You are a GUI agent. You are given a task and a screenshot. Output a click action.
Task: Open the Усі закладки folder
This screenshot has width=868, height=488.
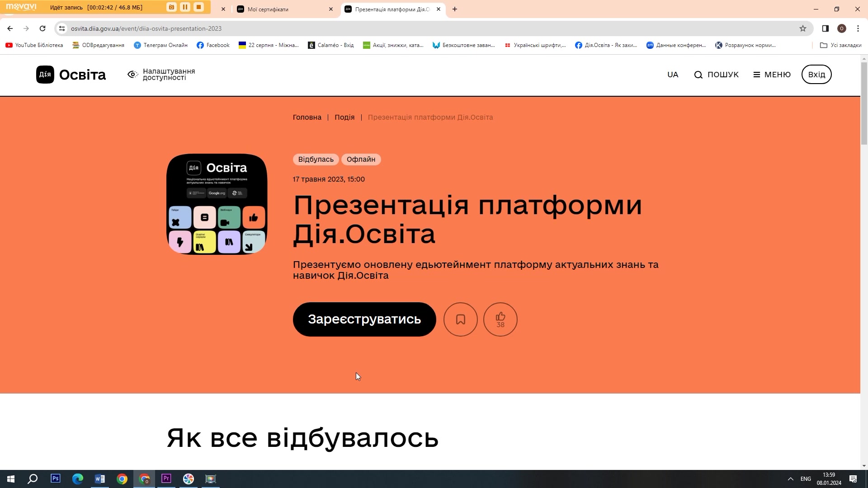click(x=841, y=45)
